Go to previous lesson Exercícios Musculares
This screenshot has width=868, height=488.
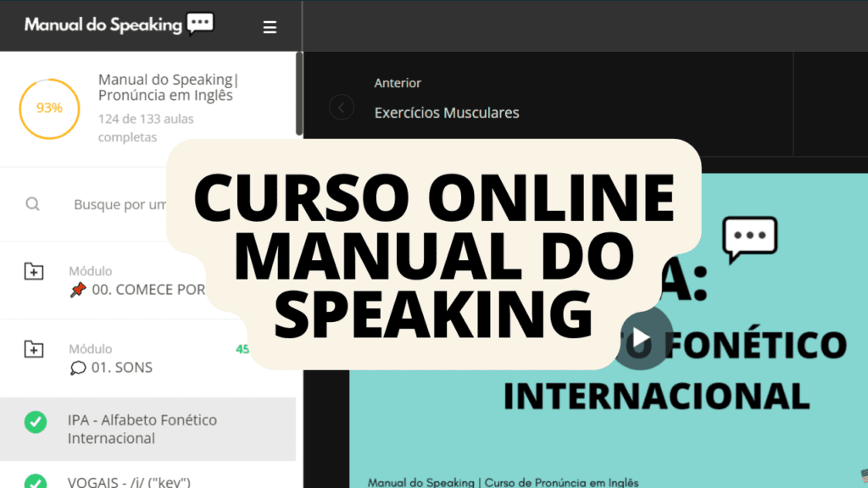coord(447,112)
